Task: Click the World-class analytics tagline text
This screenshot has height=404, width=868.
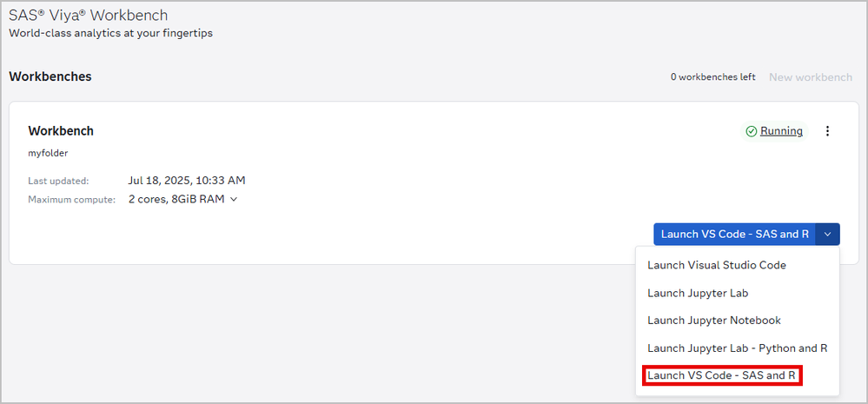Action: coord(110,34)
